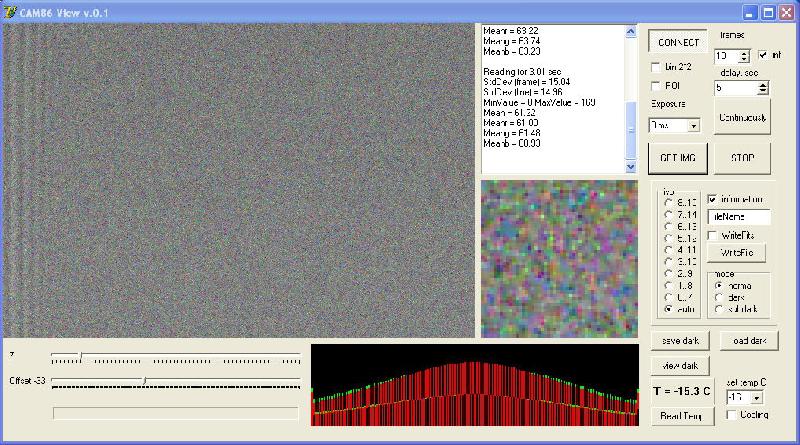Enable the WriteFits checkbox

click(712, 235)
